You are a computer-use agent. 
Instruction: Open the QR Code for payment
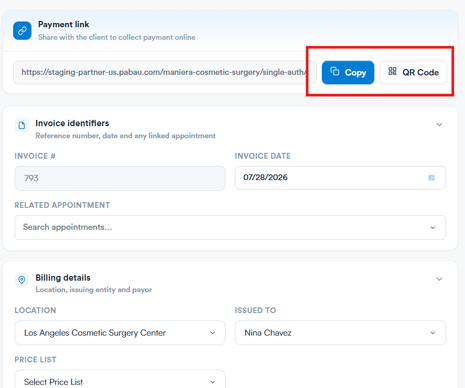pyautogui.click(x=413, y=72)
